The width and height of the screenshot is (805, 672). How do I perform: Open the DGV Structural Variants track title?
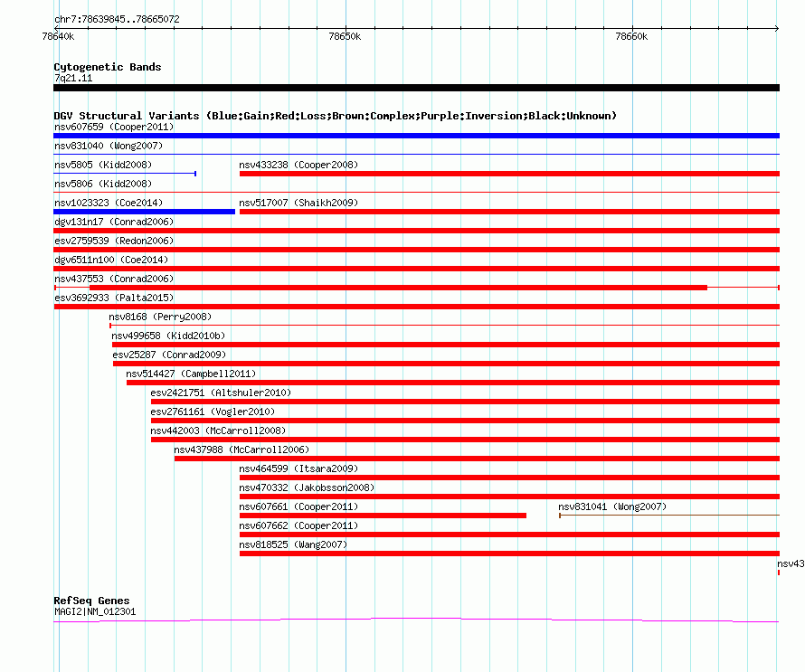(x=336, y=116)
